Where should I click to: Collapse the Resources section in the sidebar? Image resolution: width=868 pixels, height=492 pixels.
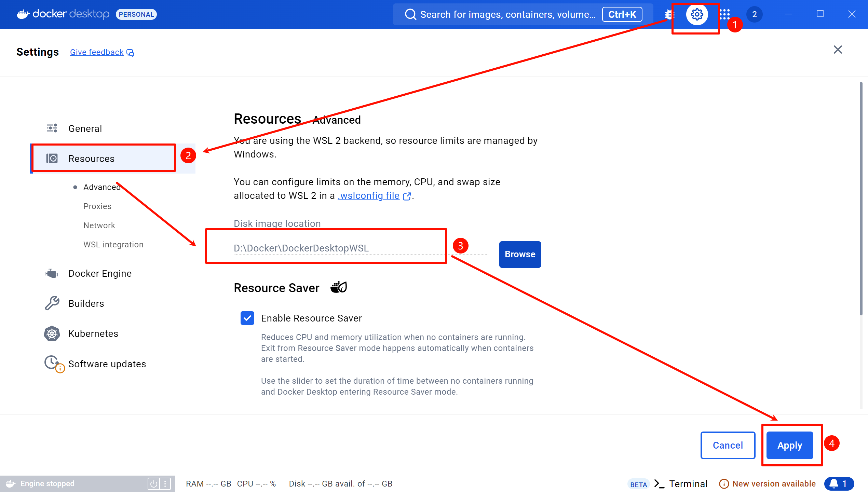91,159
